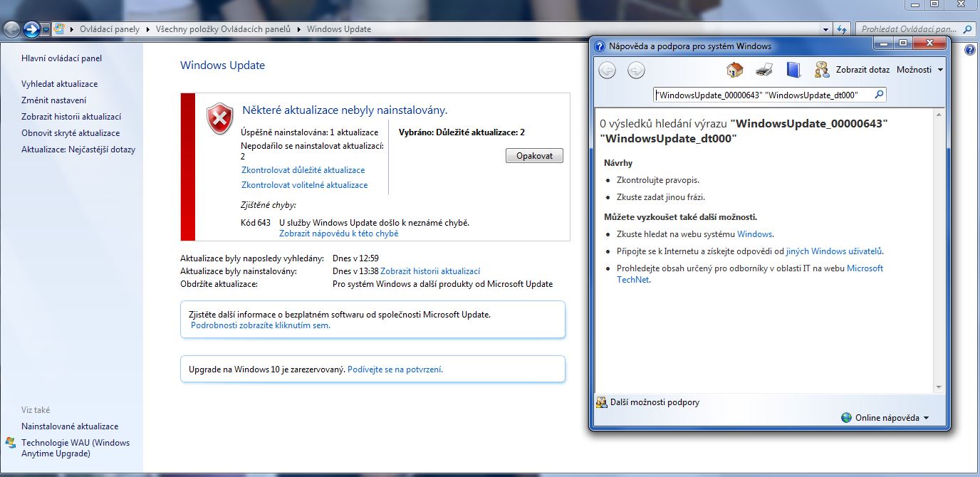Click Windows link in Help results
Viewport: 980px width, 477px height.
pyautogui.click(x=755, y=234)
